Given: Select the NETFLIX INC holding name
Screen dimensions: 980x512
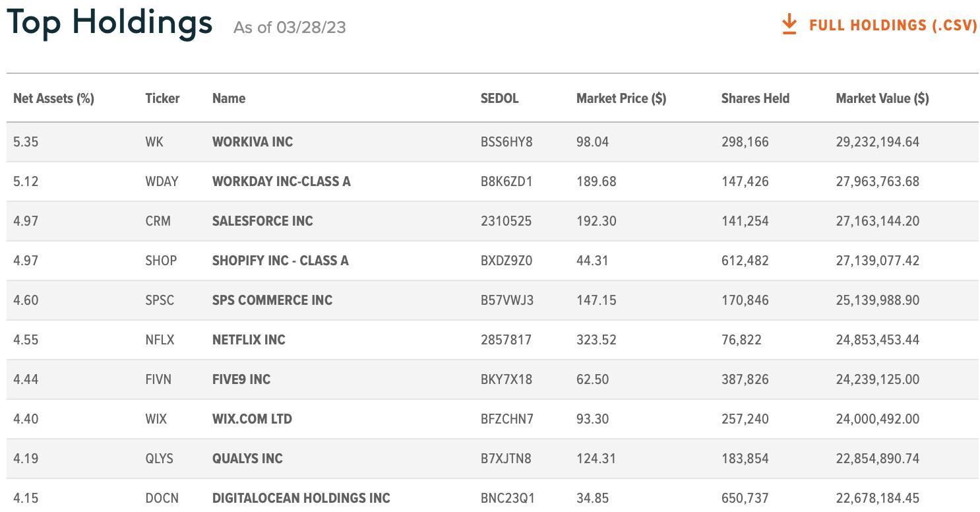Looking at the screenshot, I should [x=249, y=340].
